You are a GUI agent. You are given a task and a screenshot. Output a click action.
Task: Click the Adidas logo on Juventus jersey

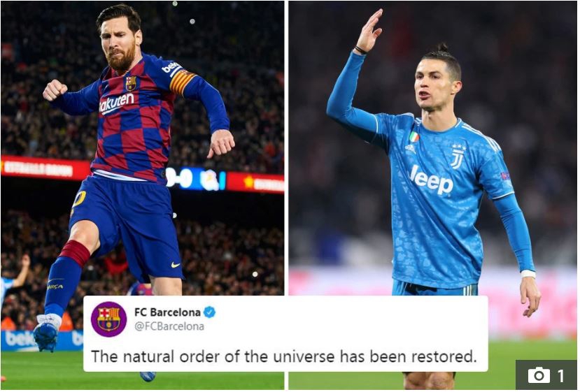pyautogui.click(x=410, y=149)
